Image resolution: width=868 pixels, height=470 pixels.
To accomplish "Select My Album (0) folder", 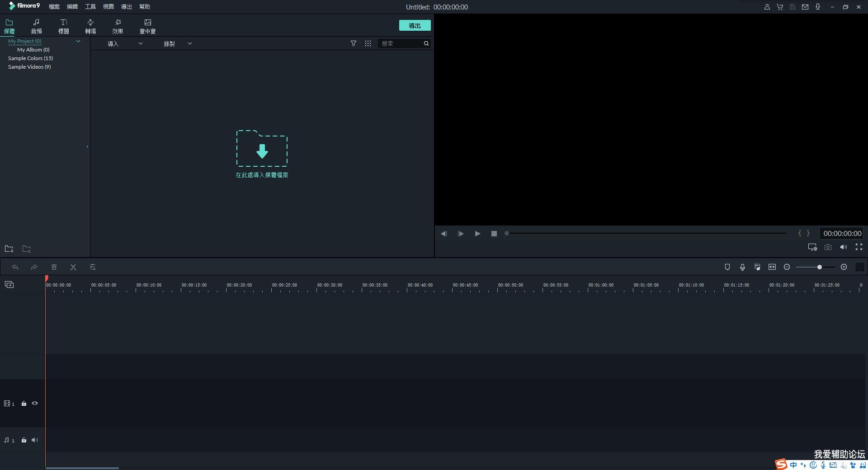I will (x=33, y=50).
